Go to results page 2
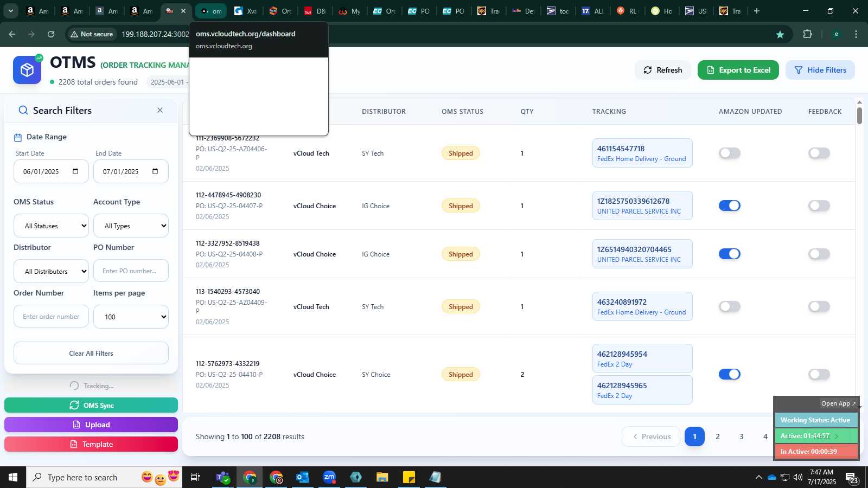 [x=718, y=436]
